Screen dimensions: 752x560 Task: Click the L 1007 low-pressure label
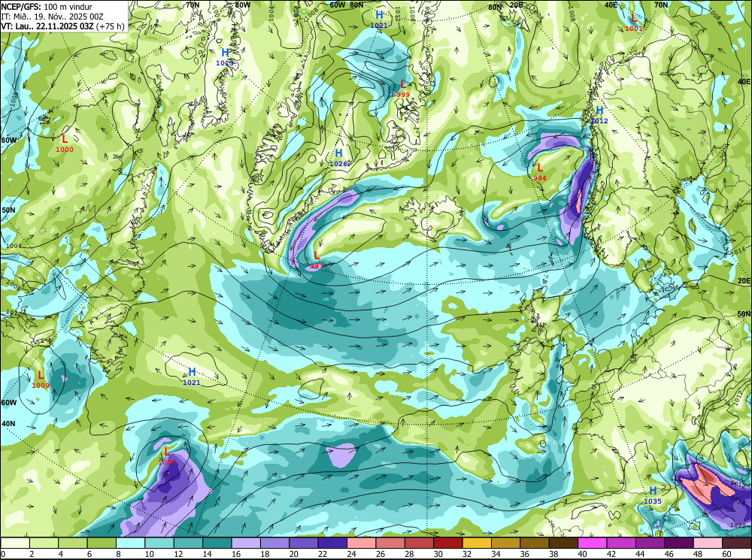(x=167, y=456)
